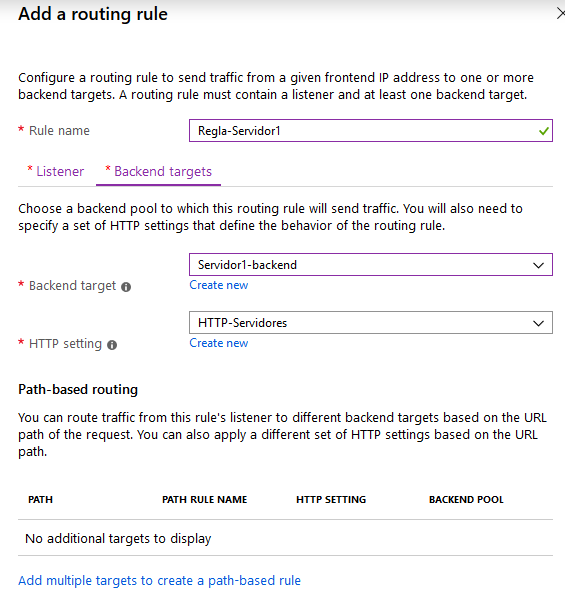This screenshot has width=565, height=613.
Task: Open the Backend target combo box
Action: click(371, 265)
